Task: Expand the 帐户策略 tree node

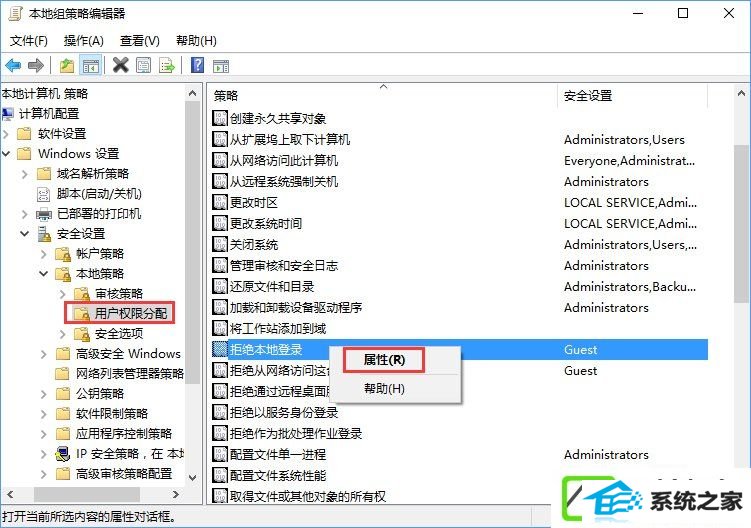Action: coord(44,253)
